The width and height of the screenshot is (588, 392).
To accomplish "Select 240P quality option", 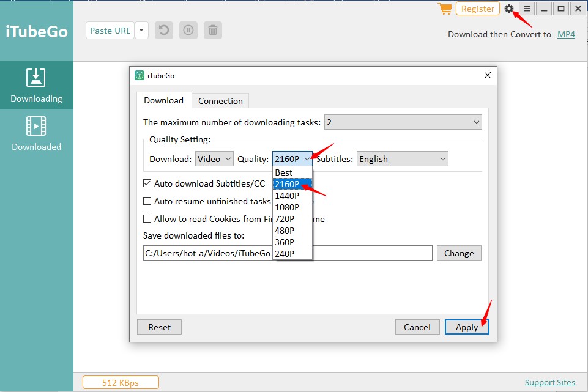I will [x=292, y=254].
